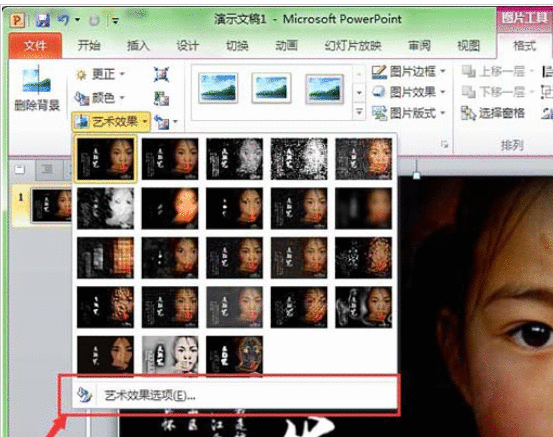Click the save icon in quick access toolbar
The image size is (553, 437).
(x=43, y=20)
